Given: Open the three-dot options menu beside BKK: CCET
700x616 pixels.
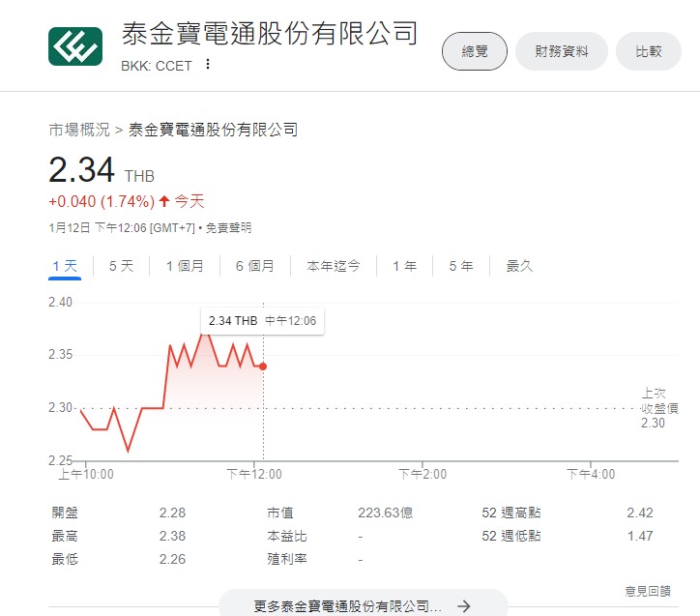Looking at the screenshot, I should tap(207, 65).
